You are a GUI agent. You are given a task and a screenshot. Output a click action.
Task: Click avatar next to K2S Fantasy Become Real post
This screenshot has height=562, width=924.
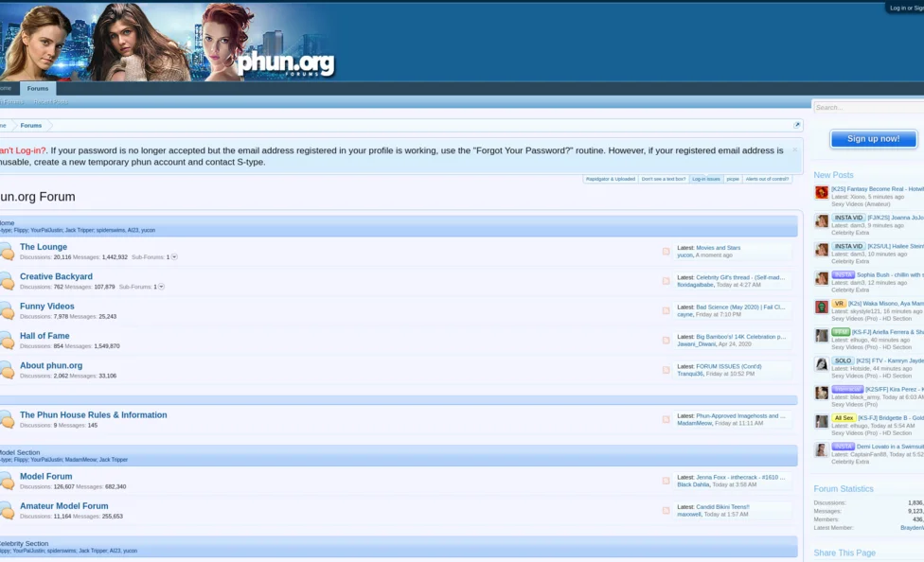[x=822, y=193]
